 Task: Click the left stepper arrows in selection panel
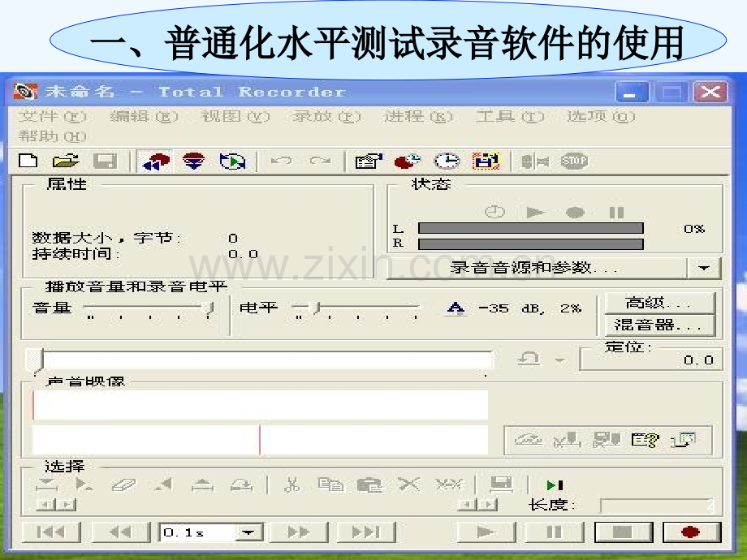(56, 504)
